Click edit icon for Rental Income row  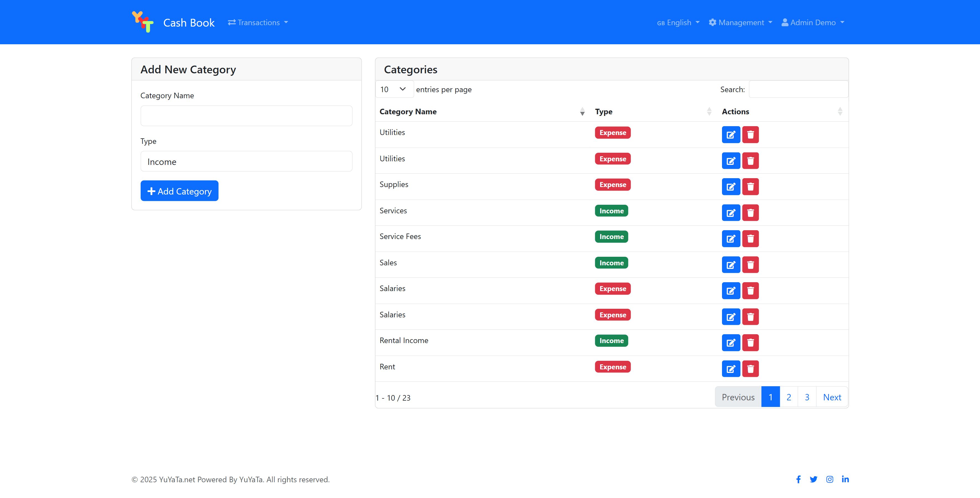point(731,343)
